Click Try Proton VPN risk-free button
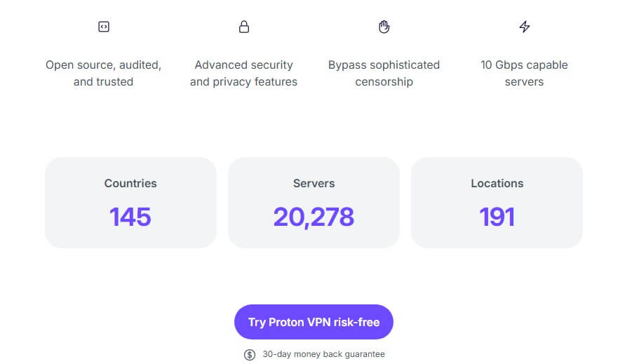 (314, 322)
